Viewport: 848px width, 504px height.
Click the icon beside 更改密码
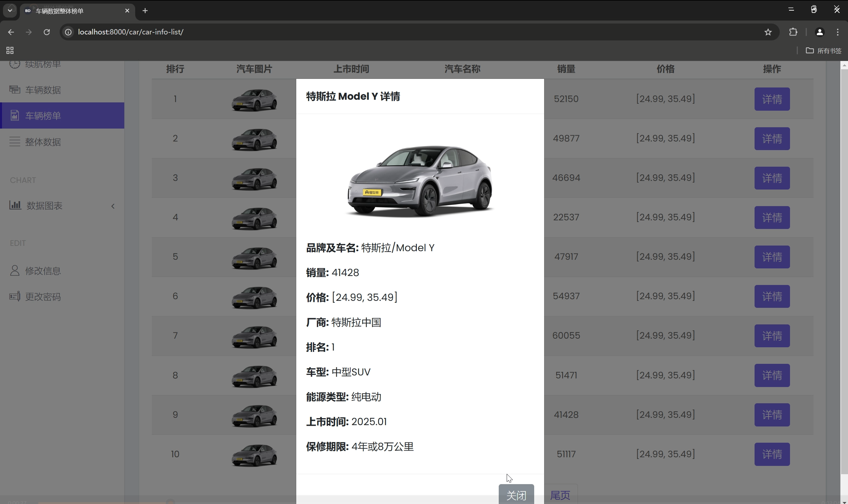point(15,296)
